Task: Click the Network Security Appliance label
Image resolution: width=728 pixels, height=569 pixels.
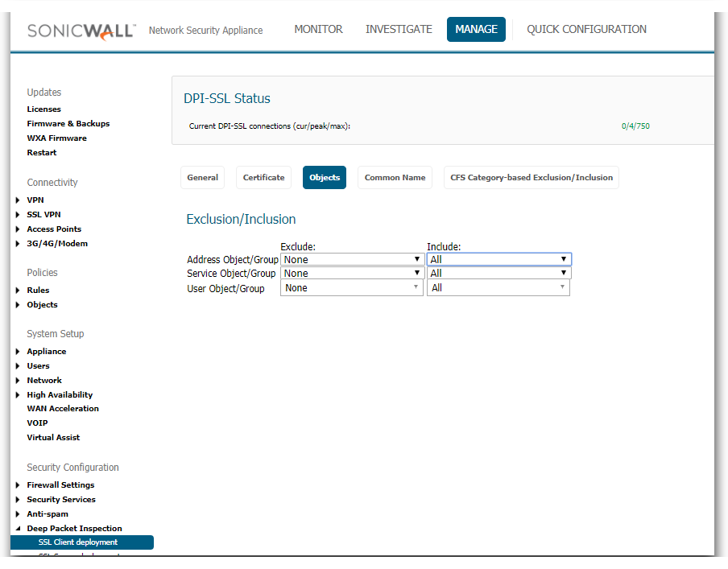Action: pyautogui.click(x=205, y=30)
